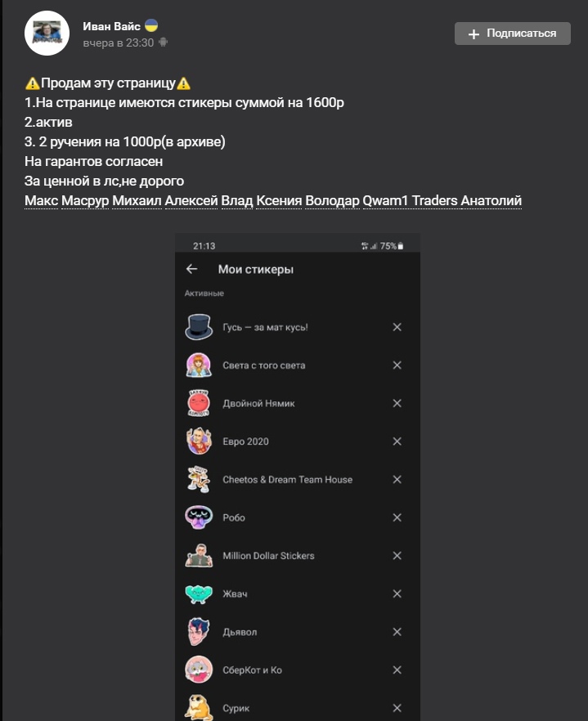
Task: Open the Ксения mention link
Action: (x=279, y=201)
